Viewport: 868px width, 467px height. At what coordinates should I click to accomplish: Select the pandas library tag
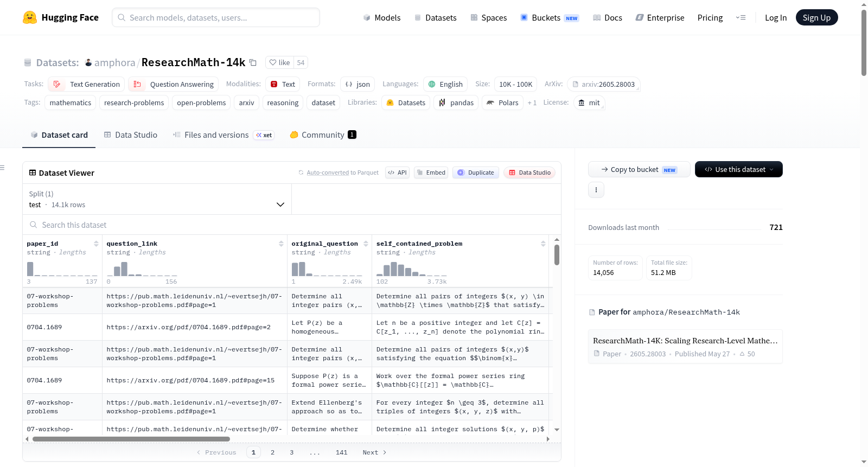(x=456, y=103)
